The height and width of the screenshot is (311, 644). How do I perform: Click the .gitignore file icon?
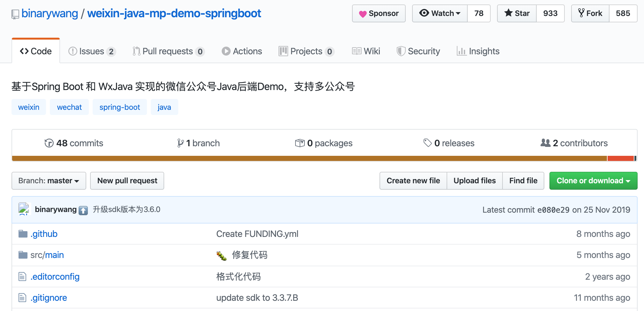click(22, 298)
